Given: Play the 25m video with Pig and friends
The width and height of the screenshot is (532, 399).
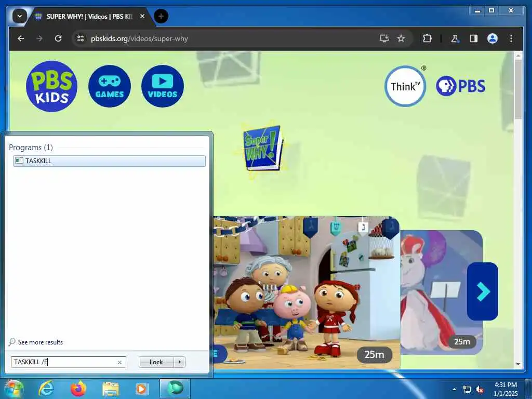Looking at the screenshot, I should pos(307,292).
